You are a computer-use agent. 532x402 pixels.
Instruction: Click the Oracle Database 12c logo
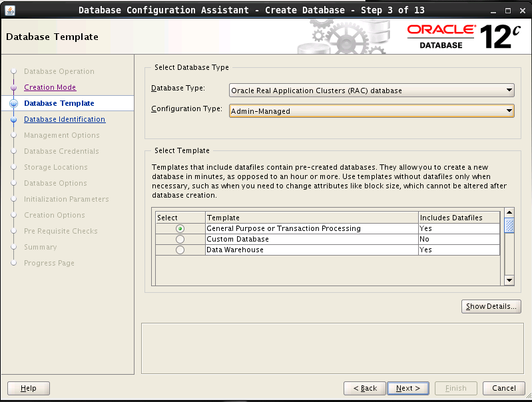tap(463, 36)
